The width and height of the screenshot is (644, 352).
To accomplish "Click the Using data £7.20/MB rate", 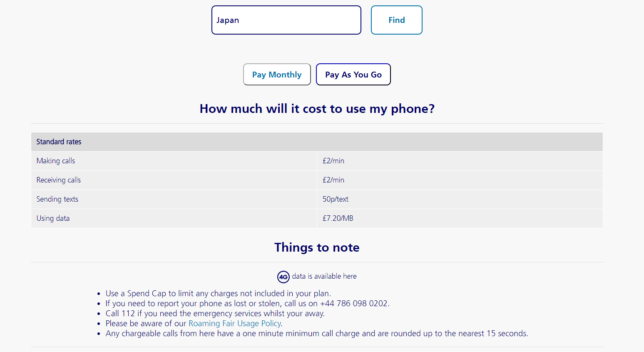I will (x=338, y=218).
